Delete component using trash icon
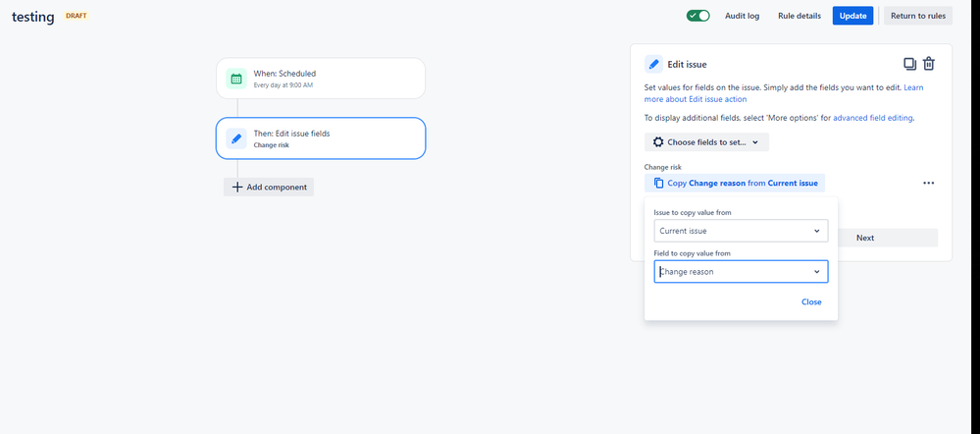This screenshot has height=434, width=980. (x=929, y=64)
